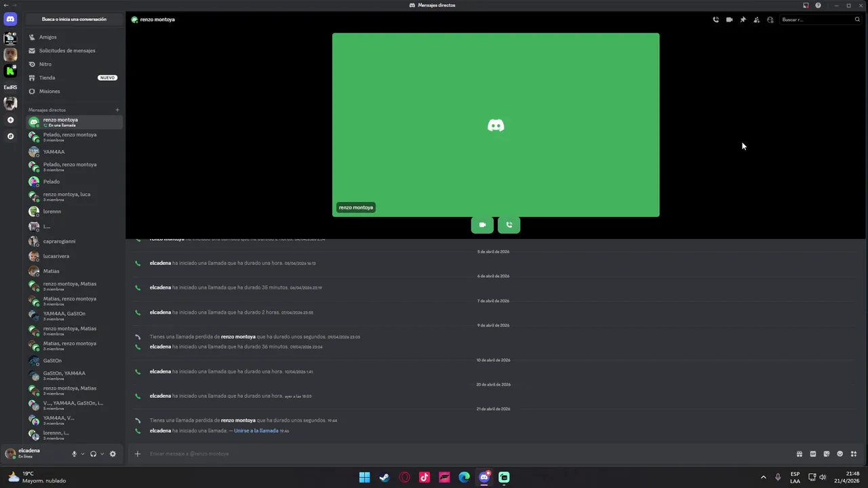Open Steam from the taskbar
868x488 pixels.
point(384,477)
